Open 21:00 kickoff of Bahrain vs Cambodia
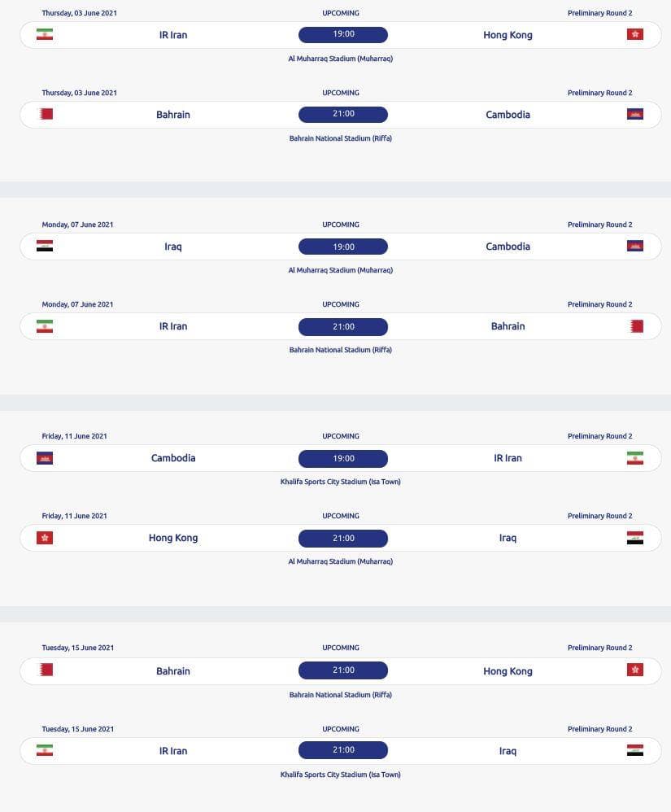The height and width of the screenshot is (812, 671). pyautogui.click(x=343, y=114)
